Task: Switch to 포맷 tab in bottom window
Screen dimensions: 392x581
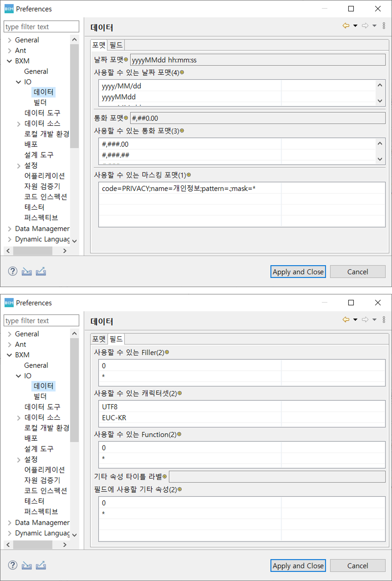Action: (x=99, y=339)
